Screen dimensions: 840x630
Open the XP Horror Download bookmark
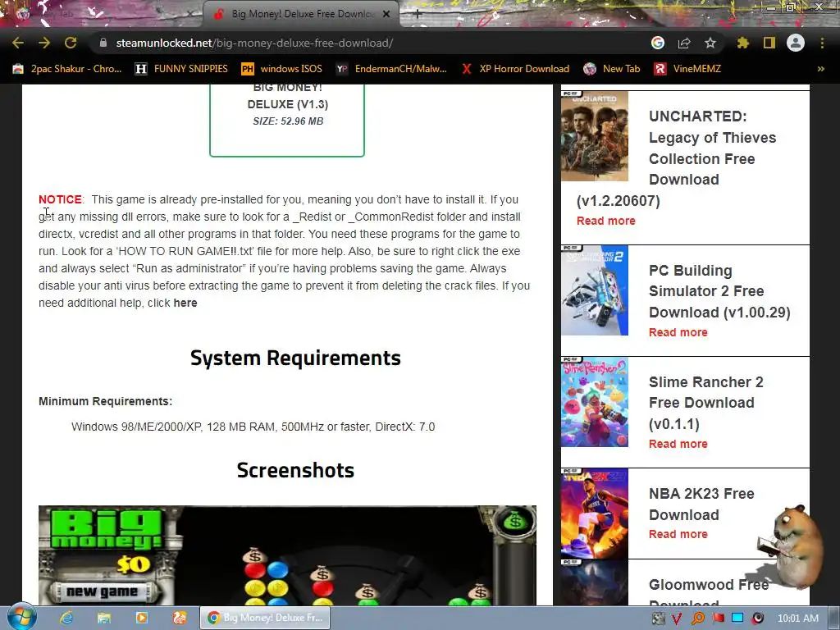515,69
